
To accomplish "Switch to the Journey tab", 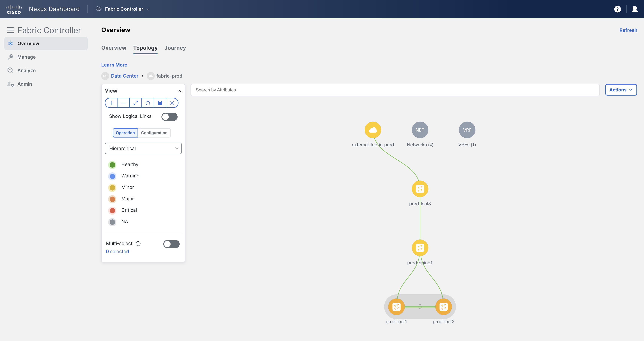I will click(175, 48).
